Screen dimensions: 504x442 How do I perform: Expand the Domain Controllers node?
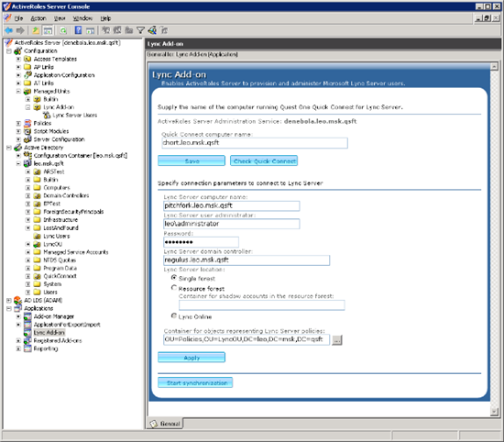28,195
